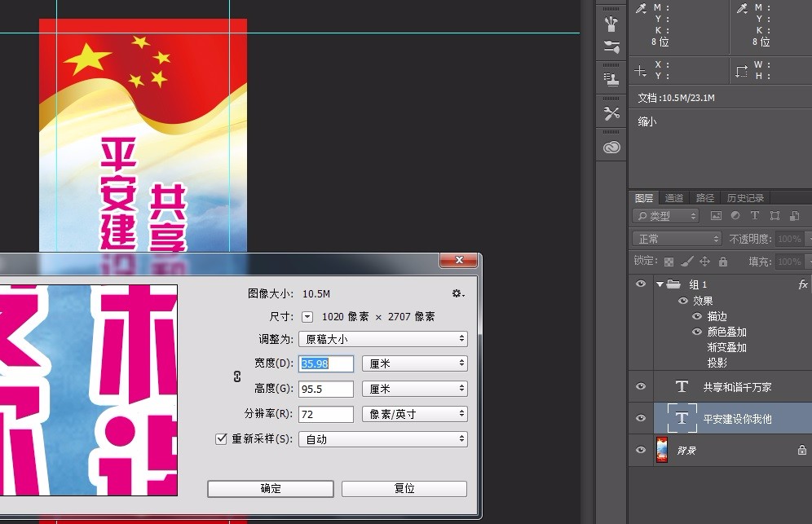Hide the 背景 background layer
The width and height of the screenshot is (812, 524).
click(x=641, y=450)
